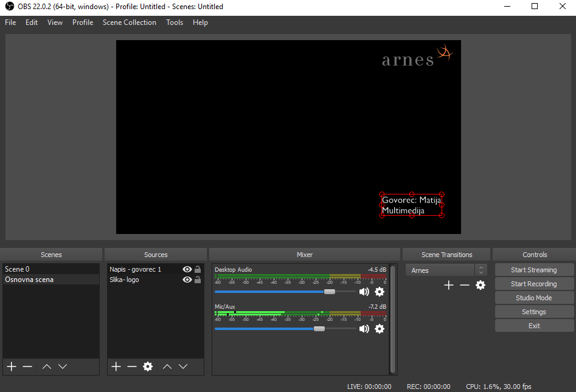The image size is (576, 392).
Task: Mute the Desktop Audio speaker
Action: pos(364,292)
